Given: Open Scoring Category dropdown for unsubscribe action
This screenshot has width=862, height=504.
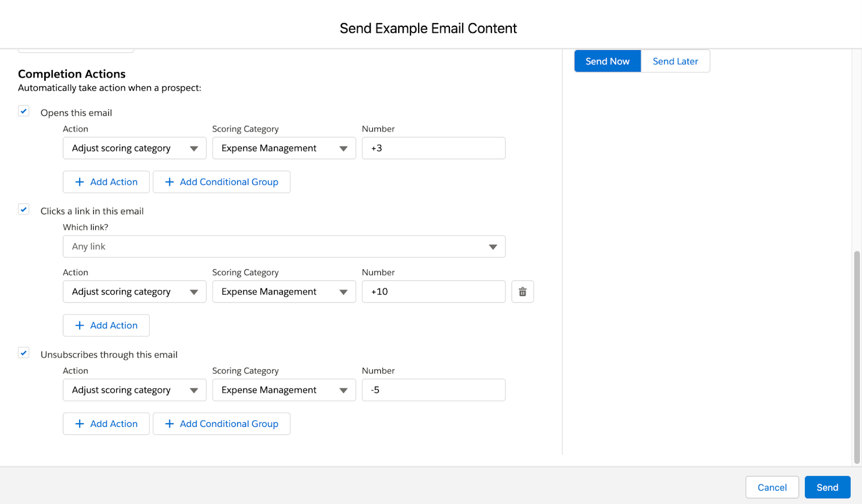Looking at the screenshot, I should [284, 390].
